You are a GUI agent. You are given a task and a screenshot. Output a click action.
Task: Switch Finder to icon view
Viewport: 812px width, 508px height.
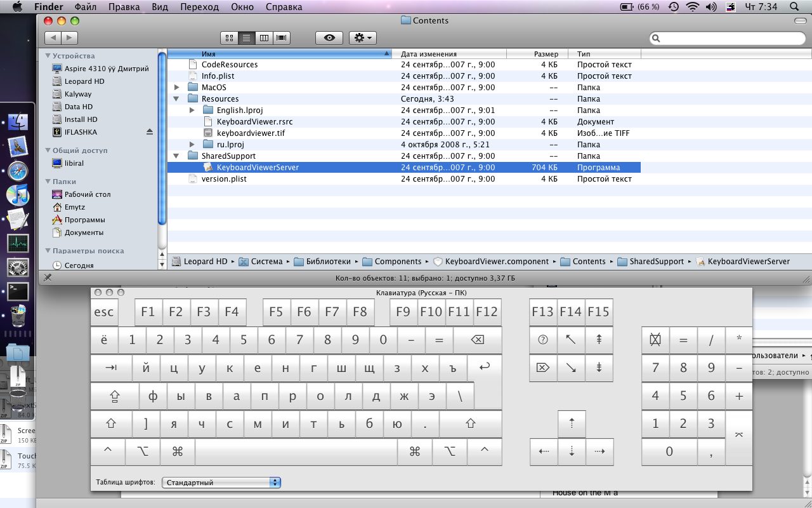click(229, 38)
